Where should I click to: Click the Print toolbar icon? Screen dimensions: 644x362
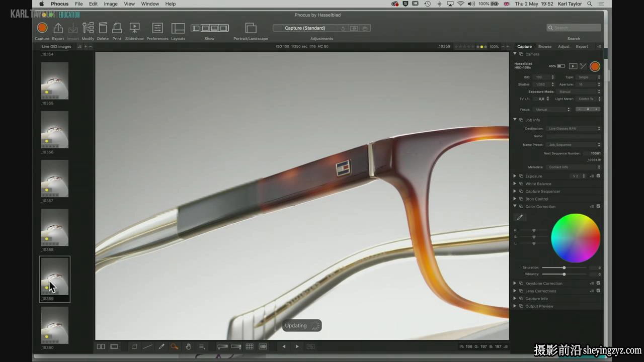[117, 28]
